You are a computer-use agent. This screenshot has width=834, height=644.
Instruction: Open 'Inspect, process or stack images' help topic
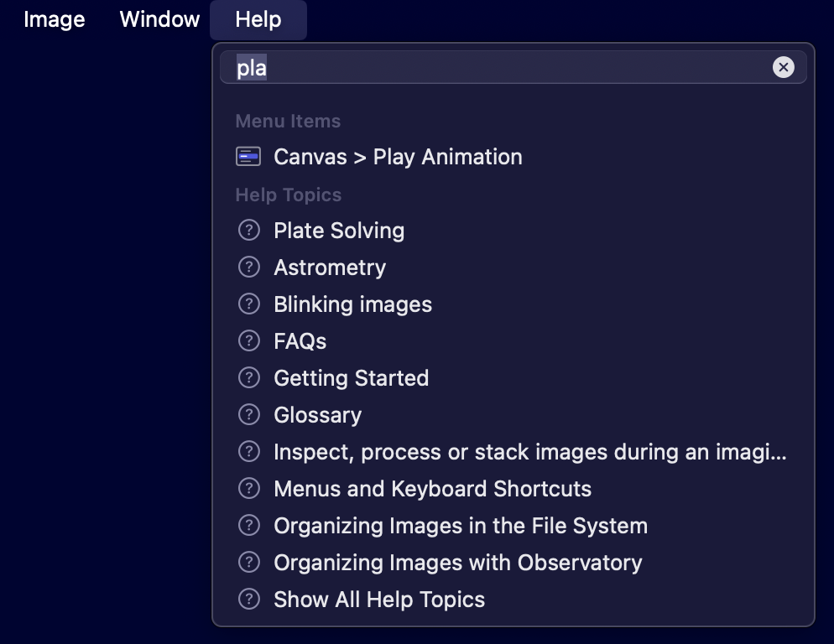tap(513, 452)
